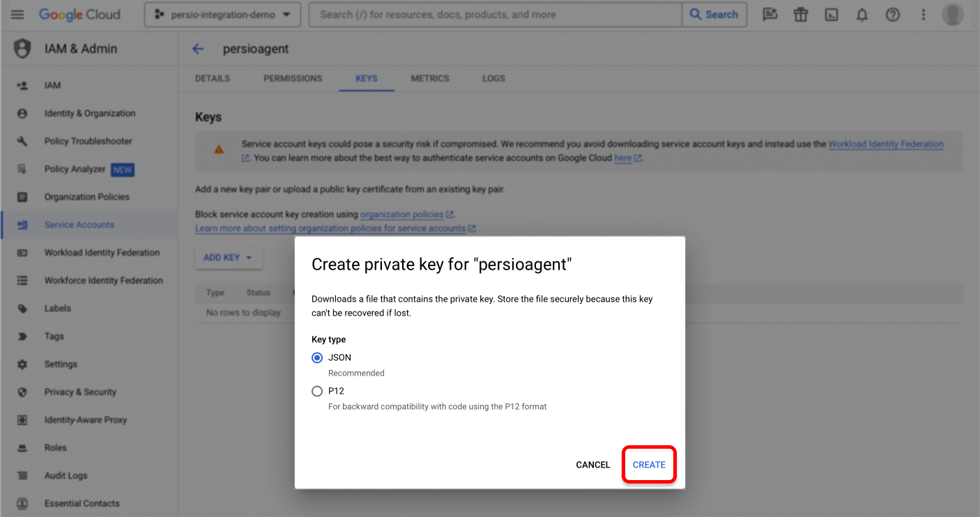Open the METRICS tab
Viewport: 980px width, 517px height.
[x=429, y=78]
